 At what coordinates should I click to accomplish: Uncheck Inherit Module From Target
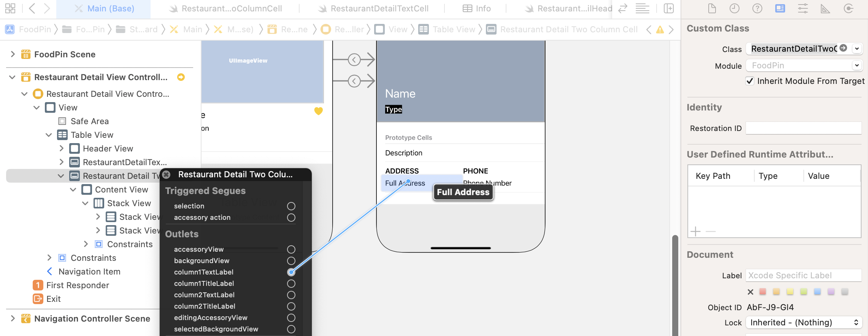coord(750,81)
